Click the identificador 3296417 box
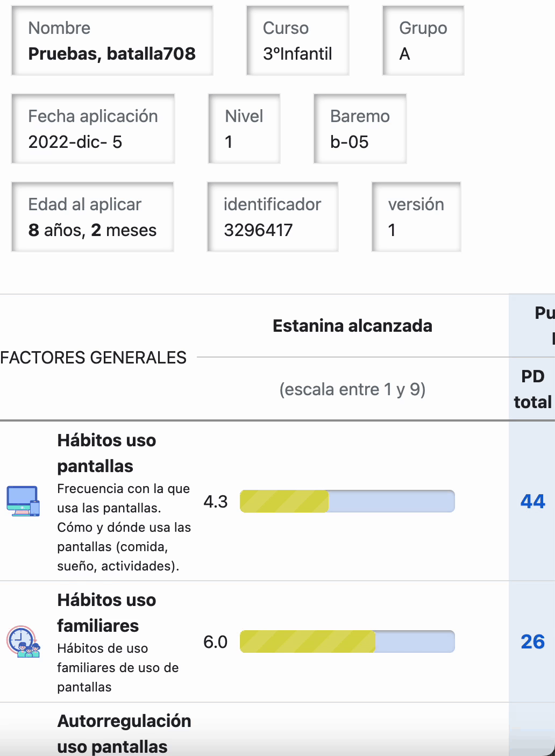Screen dimensions: 555x756 pos(272,217)
